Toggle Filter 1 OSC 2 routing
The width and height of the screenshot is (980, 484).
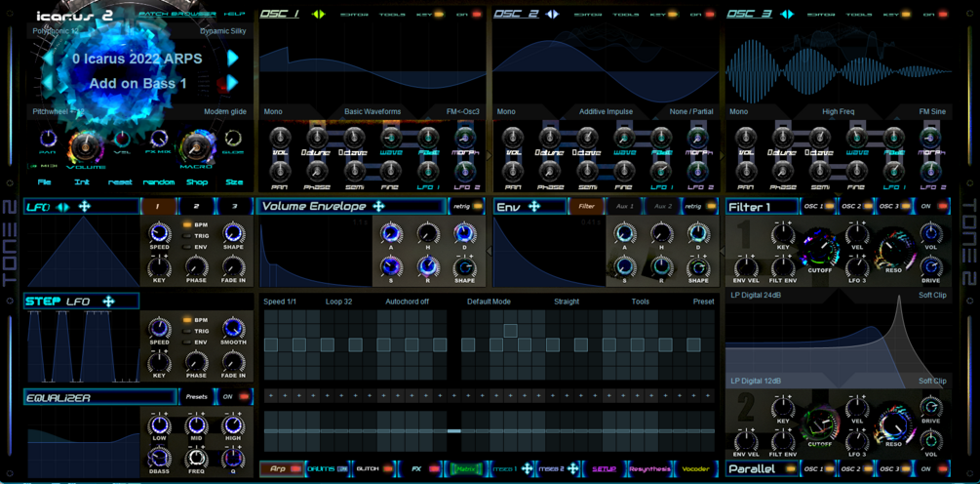pyautogui.click(x=866, y=206)
